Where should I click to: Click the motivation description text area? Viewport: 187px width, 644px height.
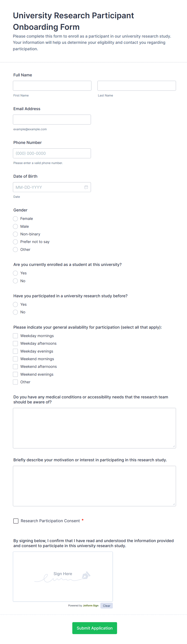tap(94, 486)
